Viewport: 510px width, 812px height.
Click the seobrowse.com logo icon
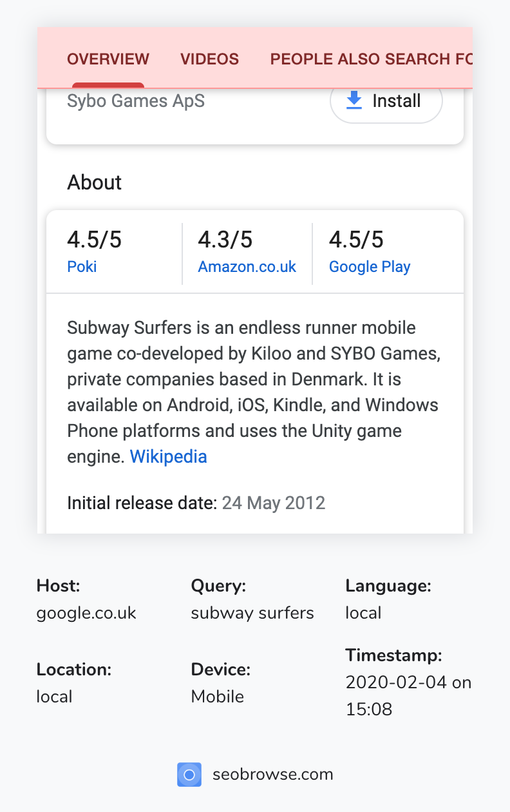pyautogui.click(x=189, y=775)
